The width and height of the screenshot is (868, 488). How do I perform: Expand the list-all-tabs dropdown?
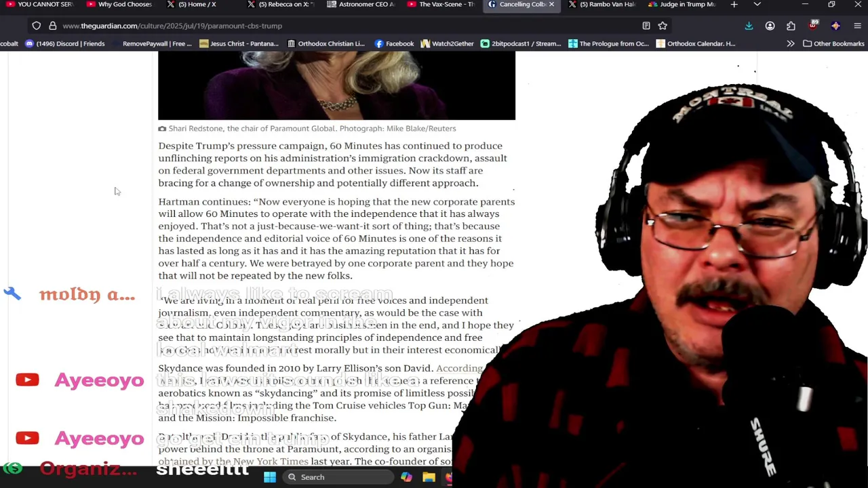(x=757, y=5)
